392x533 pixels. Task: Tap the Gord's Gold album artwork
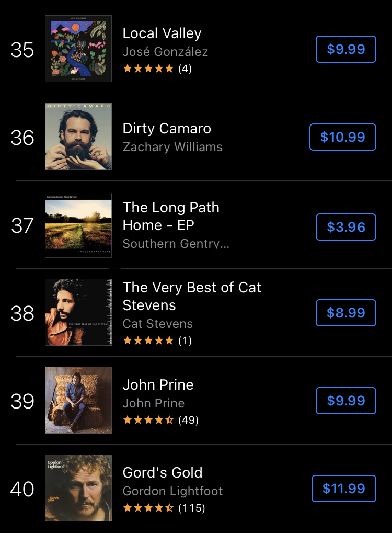click(78, 488)
